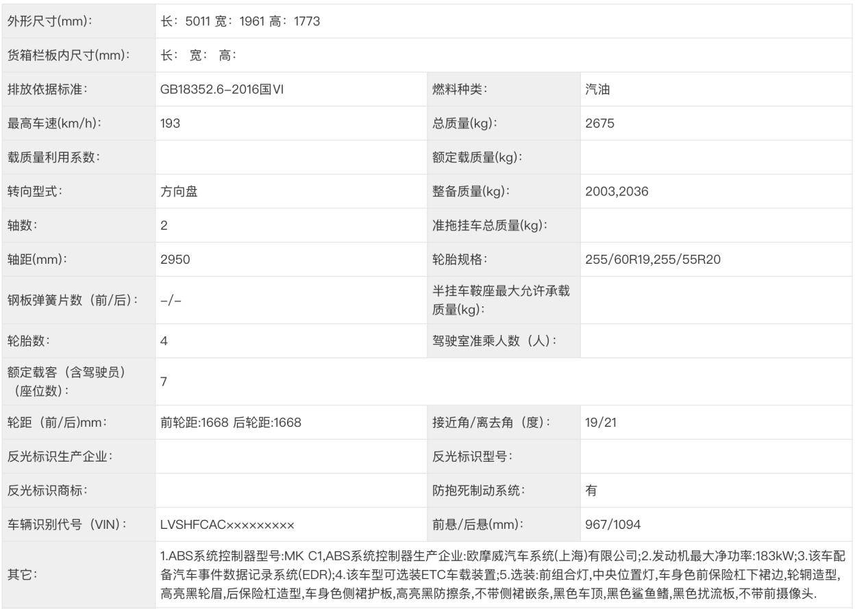Select the VIN value LVSHFCAC×××××××××
This screenshot has height=609, width=868.
[227, 524]
